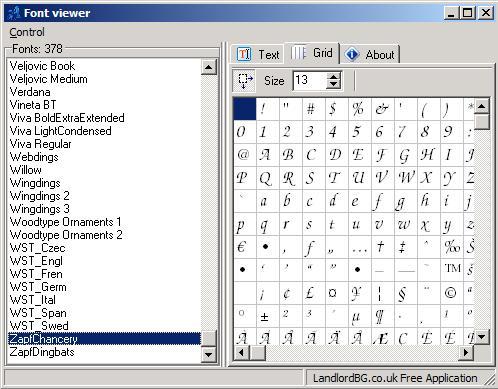Select Veljovic Medium font
498x389 pixels.
click(49, 79)
